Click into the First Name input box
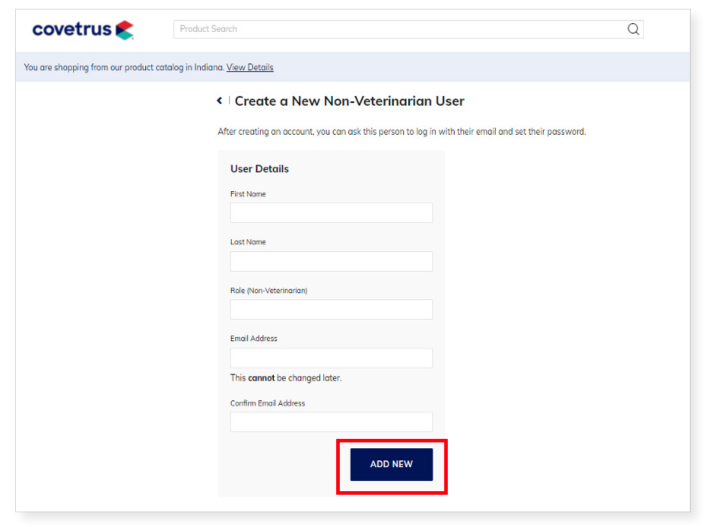706x527 pixels. coord(331,213)
